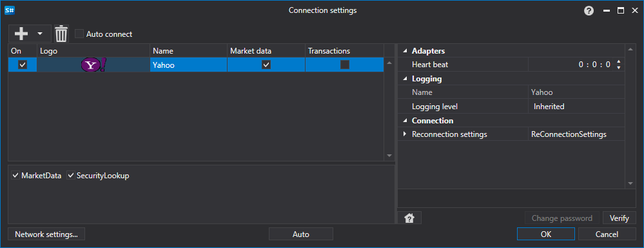Open Network settings dialog
This screenshot has height=248, width=644.
[x=46, y=234]
